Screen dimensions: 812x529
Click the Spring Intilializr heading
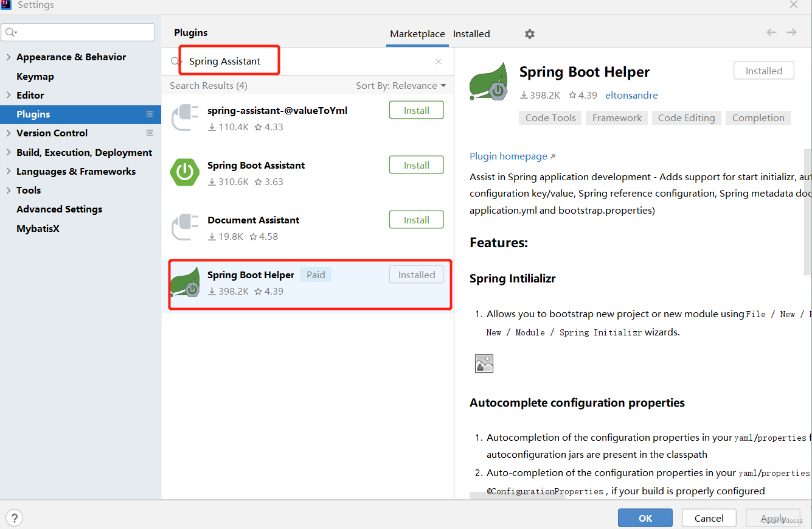pyautogui.click(x=513, y=278)
